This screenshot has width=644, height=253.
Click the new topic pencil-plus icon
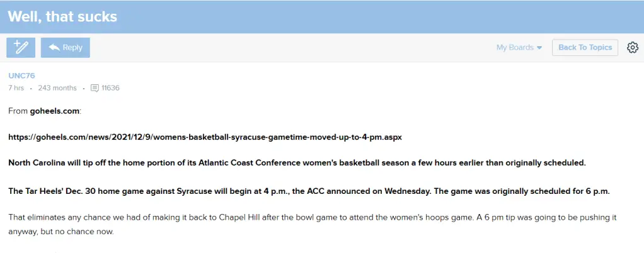tap(21, 47)
